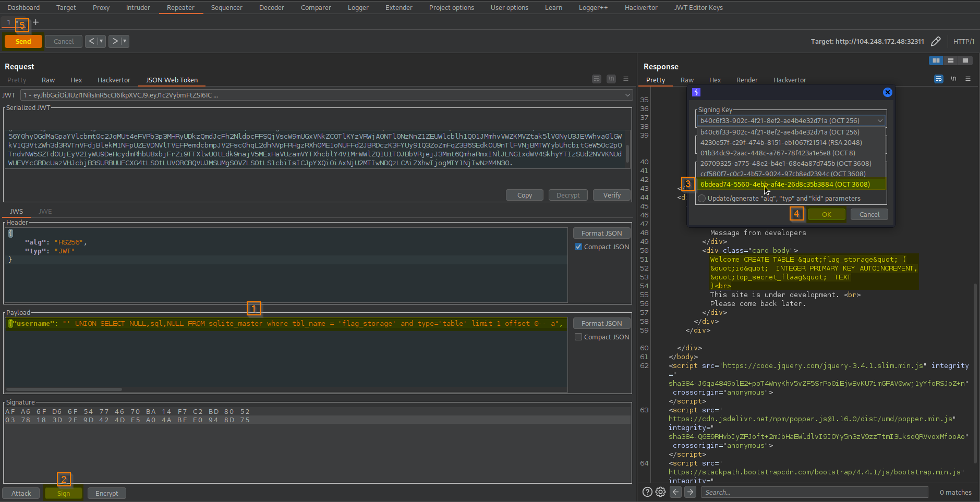Toggle word wrap icon in Response panel

[x=939, y=79]
